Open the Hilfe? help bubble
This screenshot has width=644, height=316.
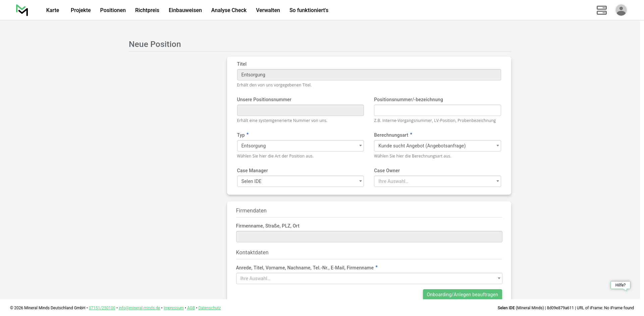(x=620, y=285)
